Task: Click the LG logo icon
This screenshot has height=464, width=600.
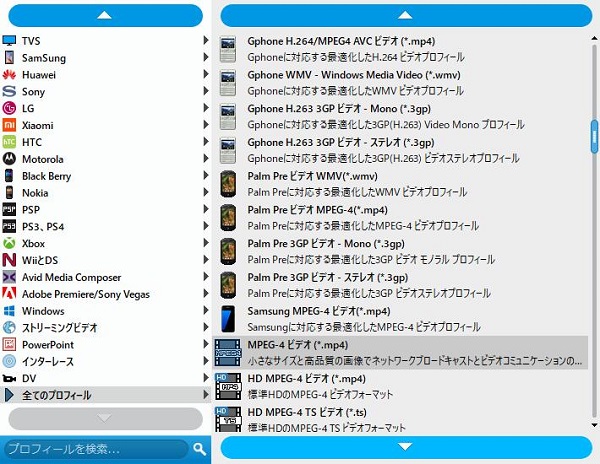Action: coord(9,108)
